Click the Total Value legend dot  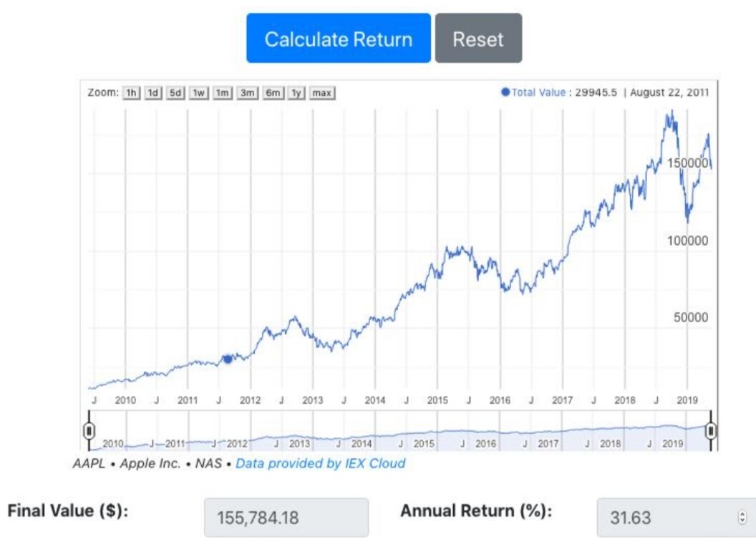pos(505,92)
